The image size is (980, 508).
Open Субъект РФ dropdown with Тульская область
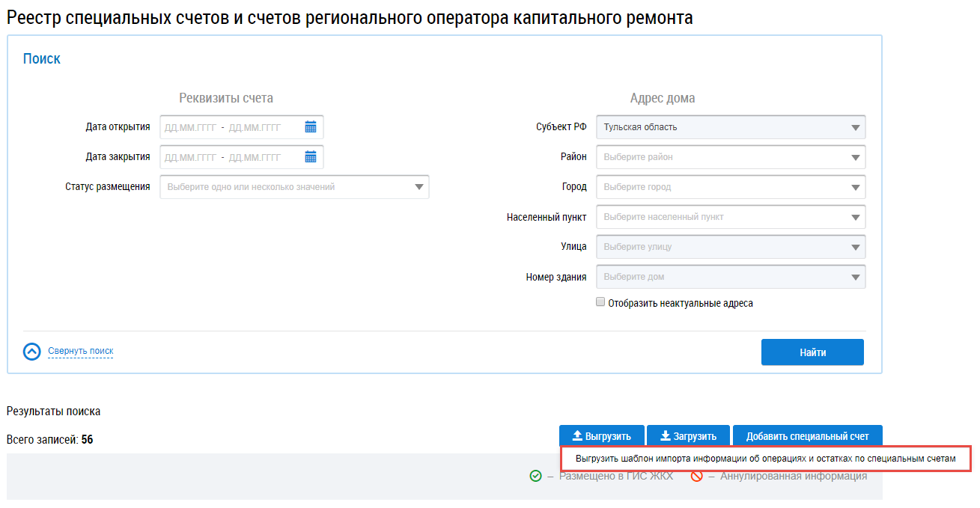pyautogui.click(x=731, y=127)
